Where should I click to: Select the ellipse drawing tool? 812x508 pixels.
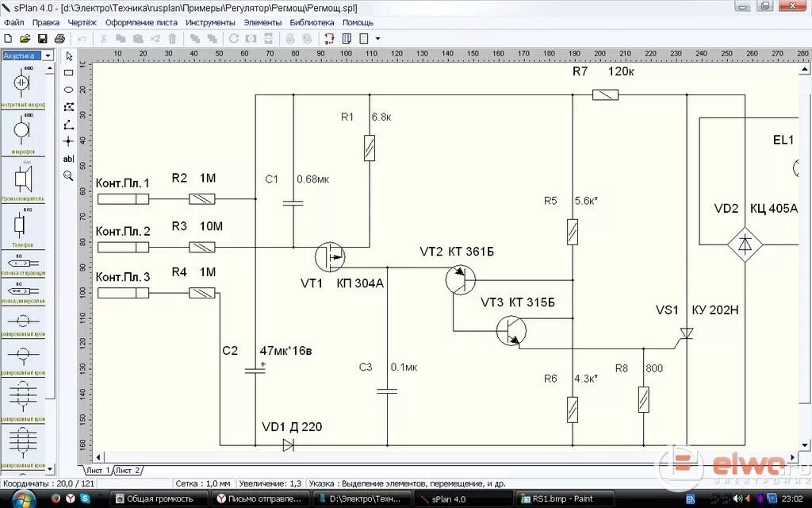[x=68, y=90]
